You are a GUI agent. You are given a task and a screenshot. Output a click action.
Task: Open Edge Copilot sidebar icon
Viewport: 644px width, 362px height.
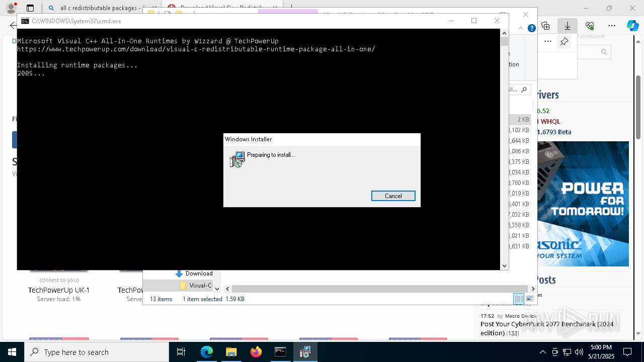632,26
